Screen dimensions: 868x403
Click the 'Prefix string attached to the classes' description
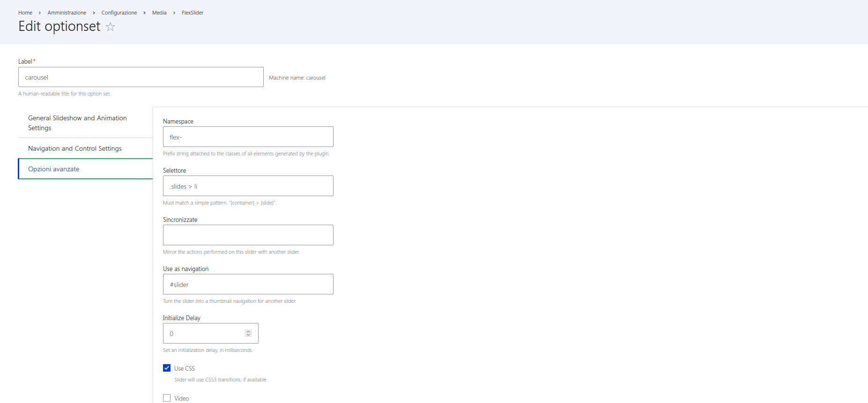246,154
